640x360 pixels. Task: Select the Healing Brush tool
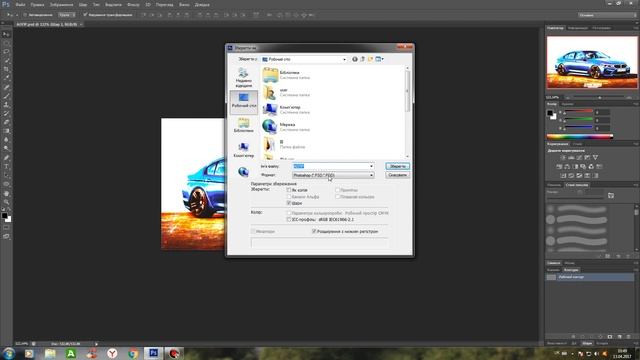pos(6,87)
